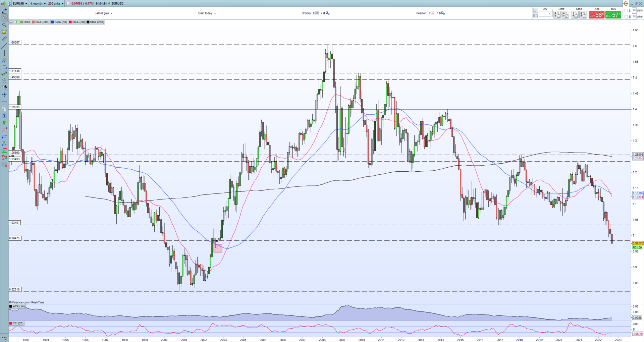This screenshot has height=342, width=644.
Task: Click the current price tag 0.97570
Action: [x=638, y=243]
